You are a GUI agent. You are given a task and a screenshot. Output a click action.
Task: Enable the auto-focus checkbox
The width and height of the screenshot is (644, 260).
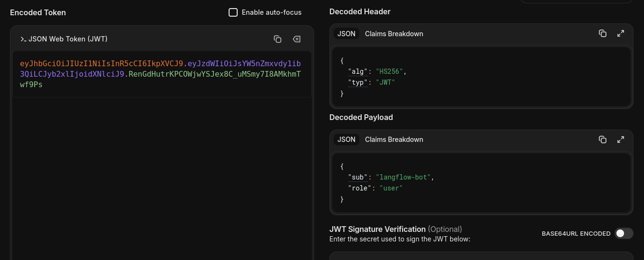pyautogui.click(x=233, y=12)
